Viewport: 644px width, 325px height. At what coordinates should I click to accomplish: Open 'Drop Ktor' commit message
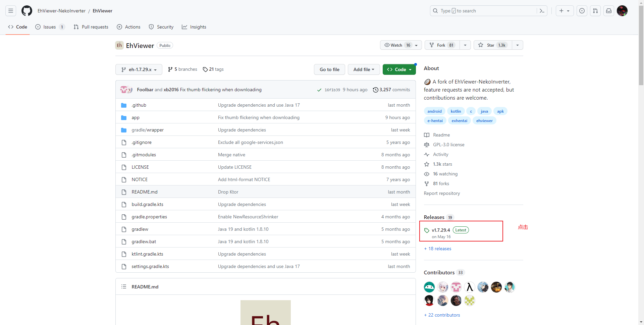[228, 192]
